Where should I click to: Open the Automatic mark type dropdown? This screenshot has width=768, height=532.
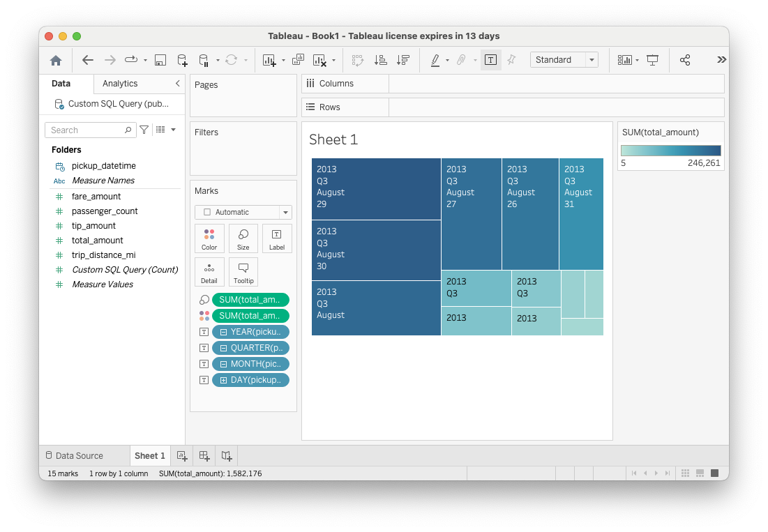[x=285, y=212]
